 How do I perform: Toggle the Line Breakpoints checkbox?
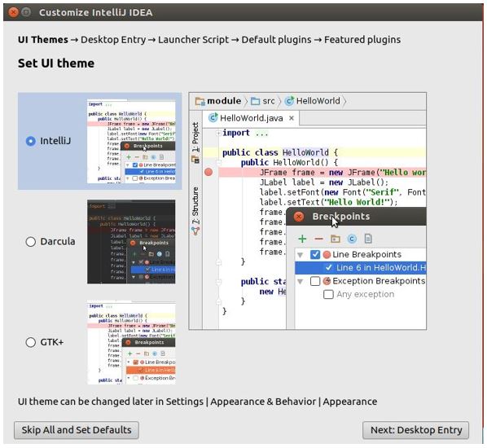[315, 255]
